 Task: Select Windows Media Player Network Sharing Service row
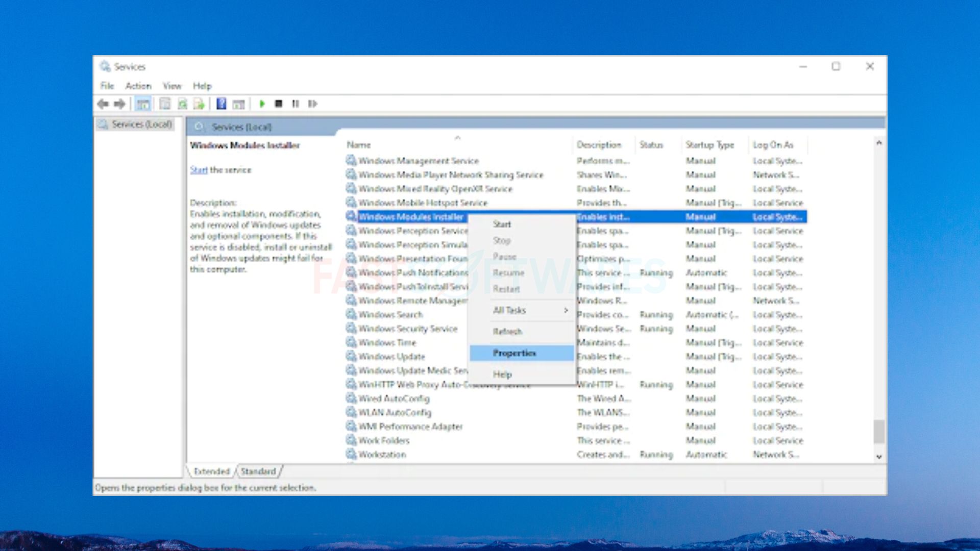(576, 175)
